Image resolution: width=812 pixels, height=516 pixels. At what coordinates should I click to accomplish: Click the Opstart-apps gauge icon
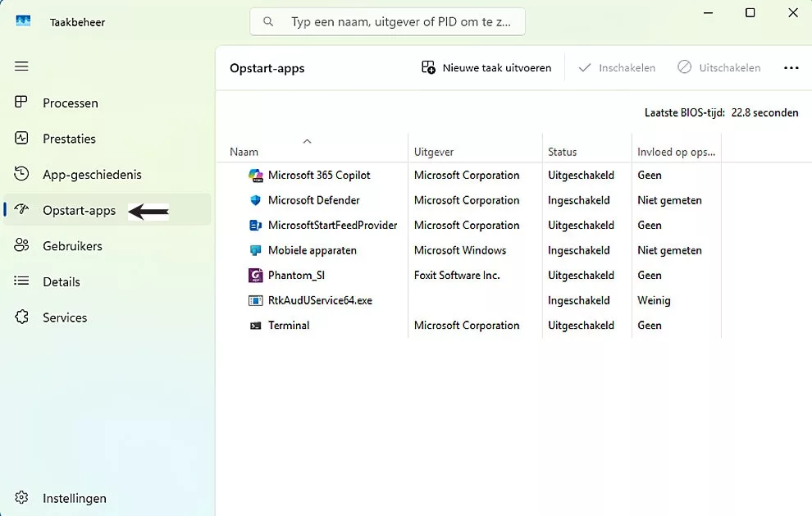21,209
